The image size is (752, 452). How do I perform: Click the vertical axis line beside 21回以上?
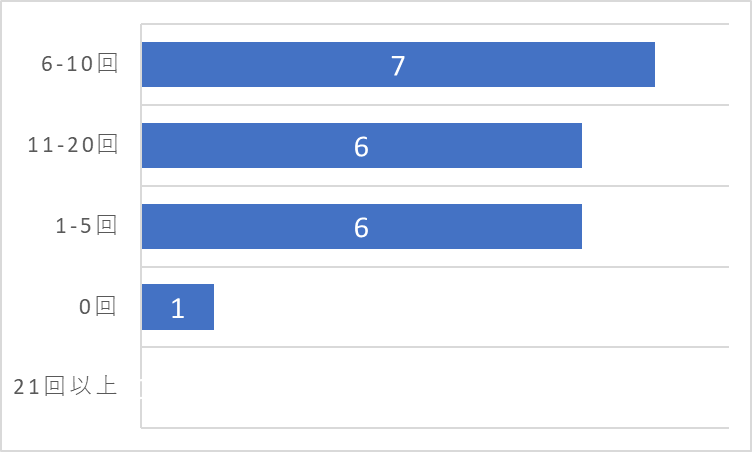tap(141, 387)
